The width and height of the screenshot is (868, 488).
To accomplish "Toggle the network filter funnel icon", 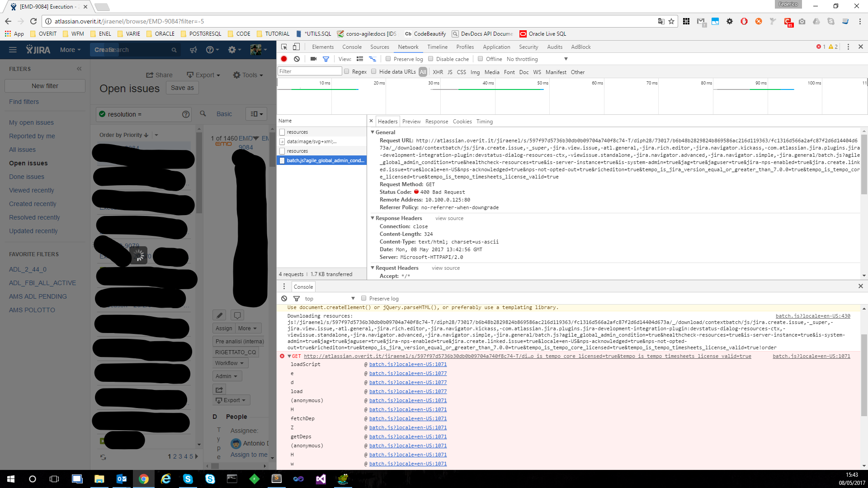I will click(326, 59).
